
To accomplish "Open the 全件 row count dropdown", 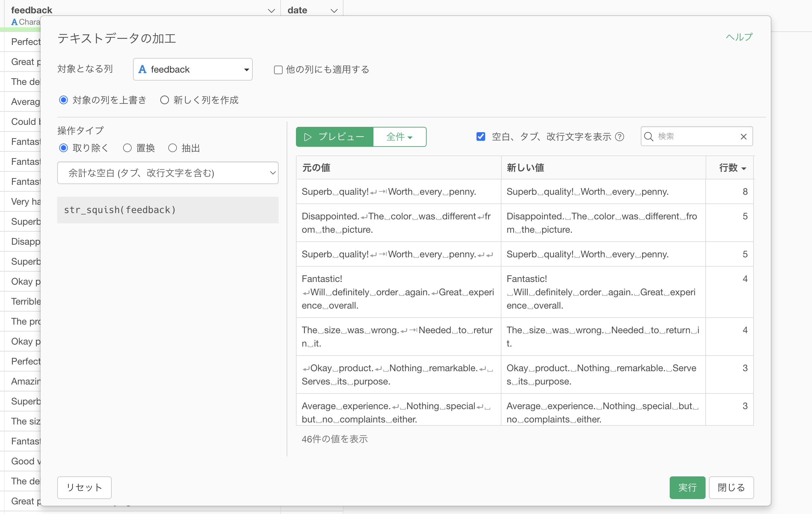I will tap(399, 137).
